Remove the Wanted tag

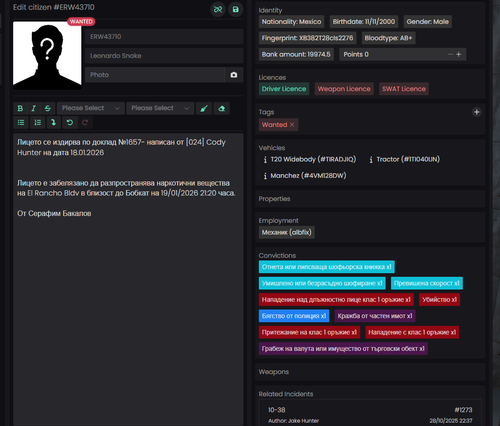[292, 125]
